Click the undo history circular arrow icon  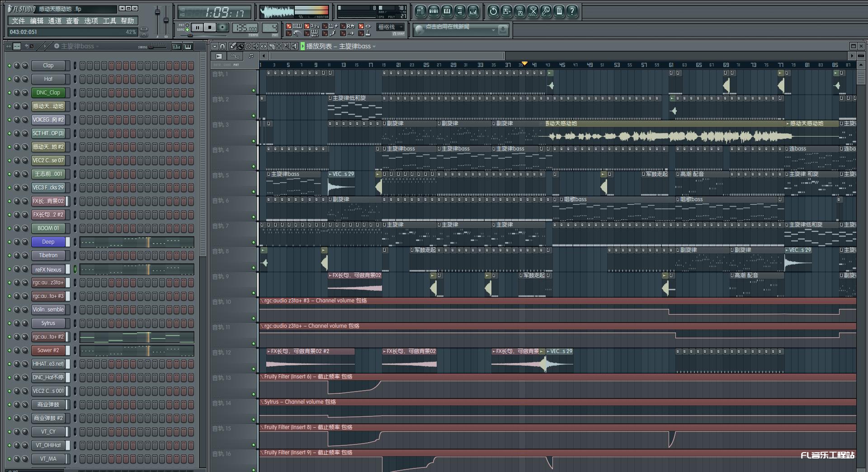[493, 11]
